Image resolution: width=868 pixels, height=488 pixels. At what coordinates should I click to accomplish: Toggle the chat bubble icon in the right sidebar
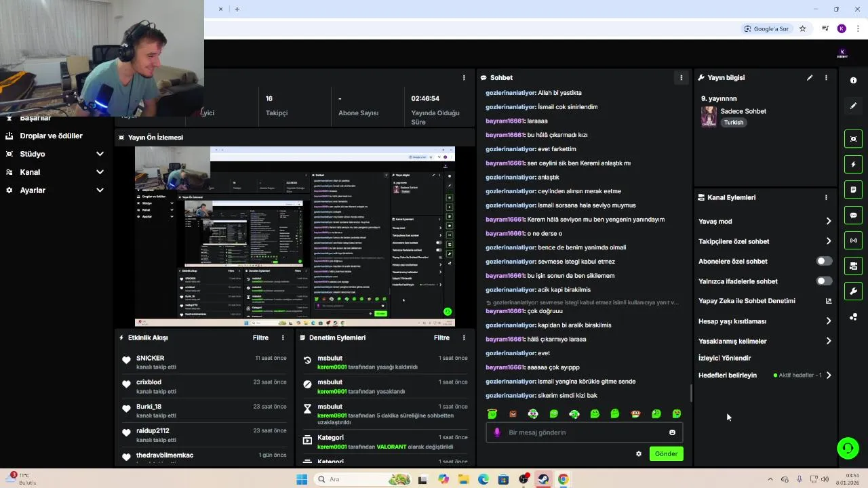click(853, 215)
